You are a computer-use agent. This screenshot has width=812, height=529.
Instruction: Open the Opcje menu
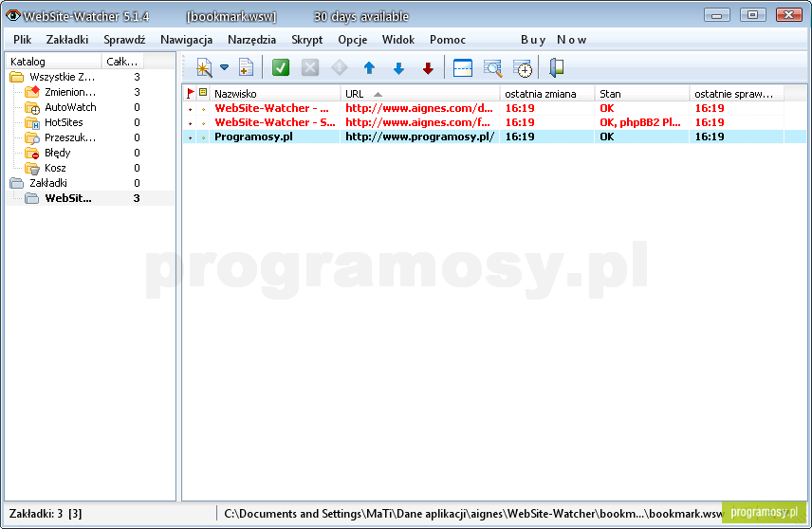pyautogui.click(x=353, y=40)
